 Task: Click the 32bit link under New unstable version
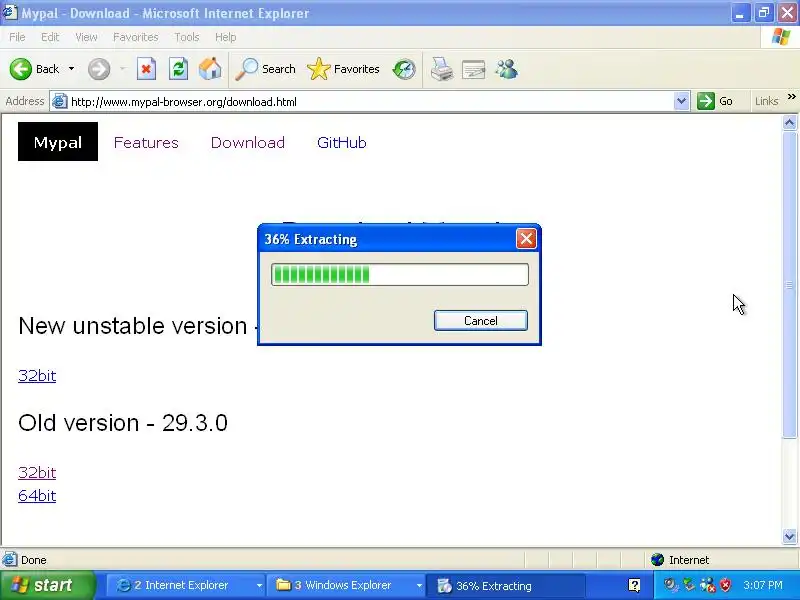[37, 376]
